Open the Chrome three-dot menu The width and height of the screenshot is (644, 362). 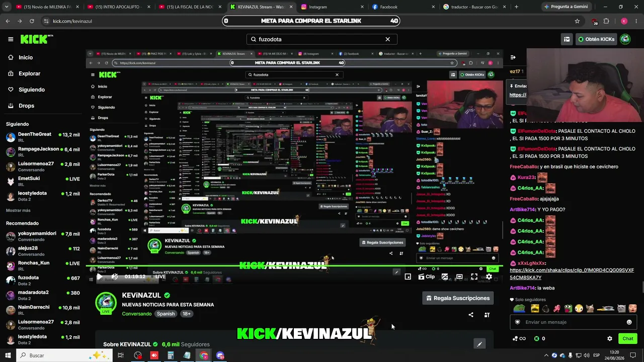636,21
